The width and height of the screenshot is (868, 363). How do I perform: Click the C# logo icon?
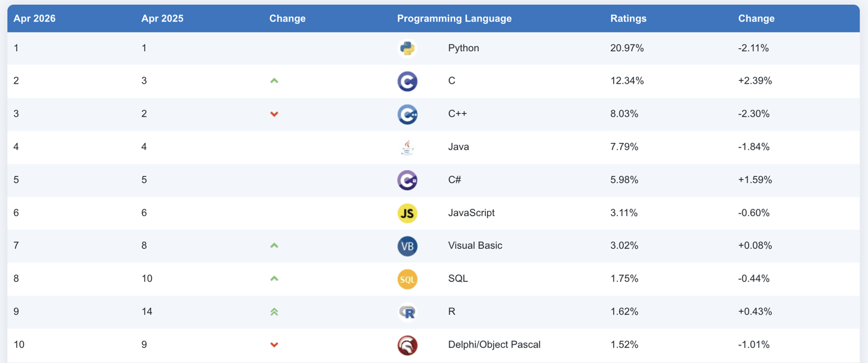(407, 180)
